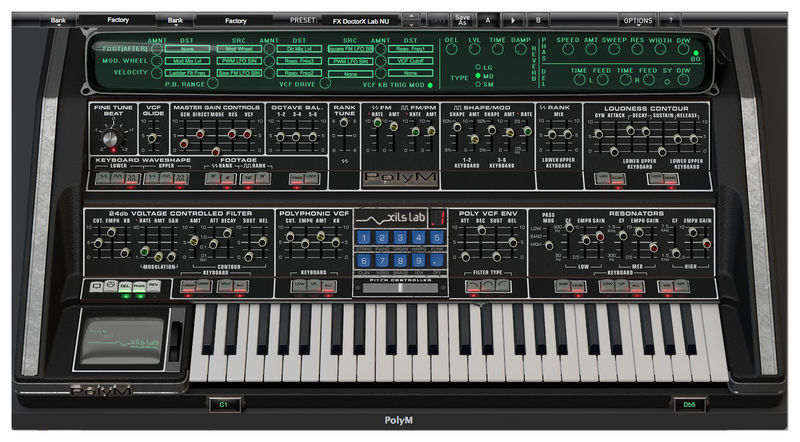Image resolution: width=800 pixels, height=442 pixels.
Task: Click the FINE TUNE BEAT knob
Action: [111, 138]
